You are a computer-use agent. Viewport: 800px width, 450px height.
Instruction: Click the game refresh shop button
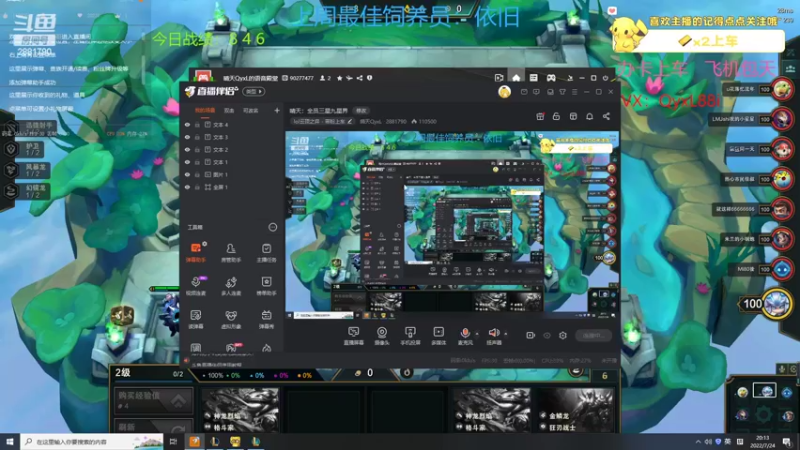[153, 426]
